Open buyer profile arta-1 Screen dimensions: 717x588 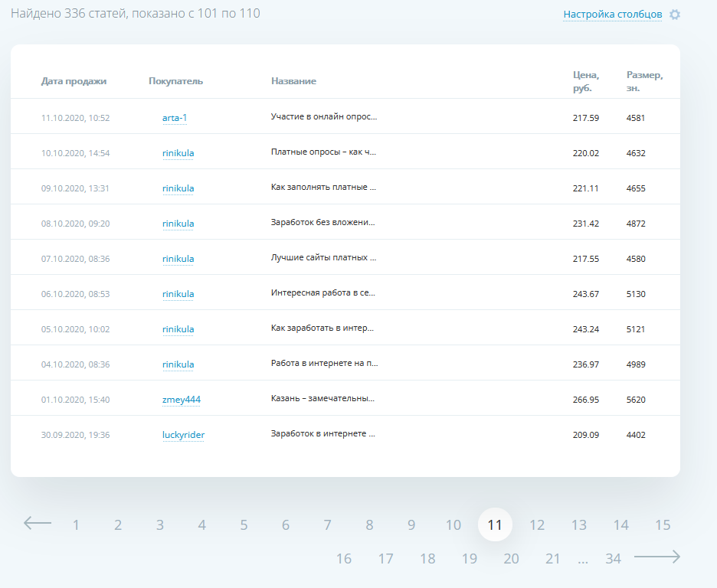(175, 118)
